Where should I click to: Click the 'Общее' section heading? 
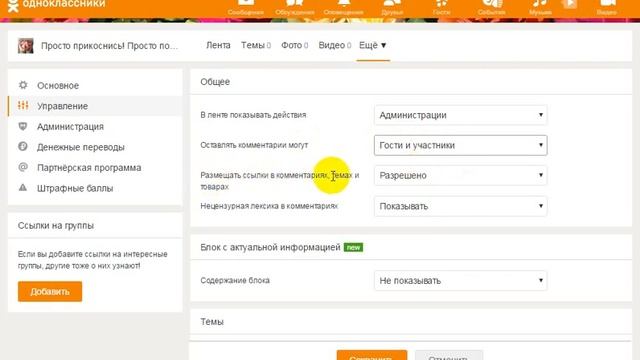215,82
